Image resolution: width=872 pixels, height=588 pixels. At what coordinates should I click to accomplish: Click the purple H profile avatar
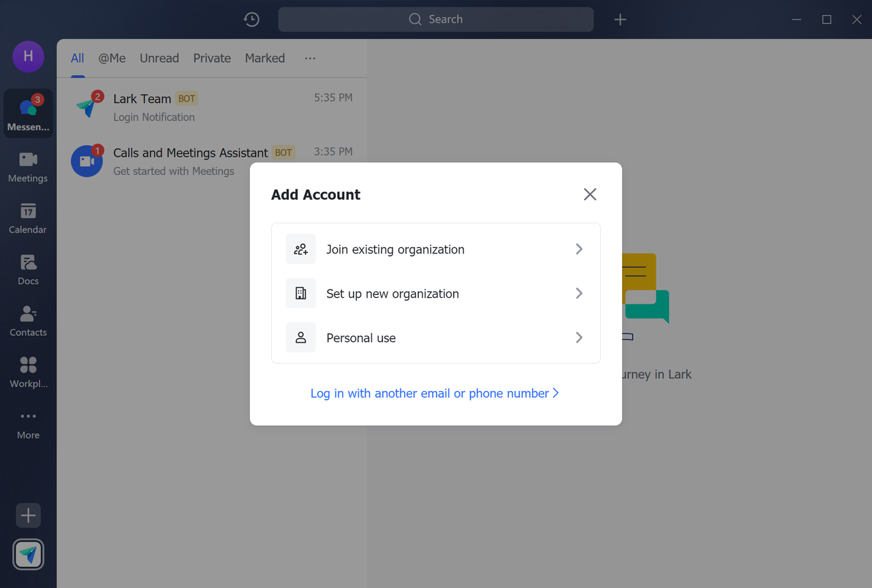pyautogui.click(x=28, y=56)
